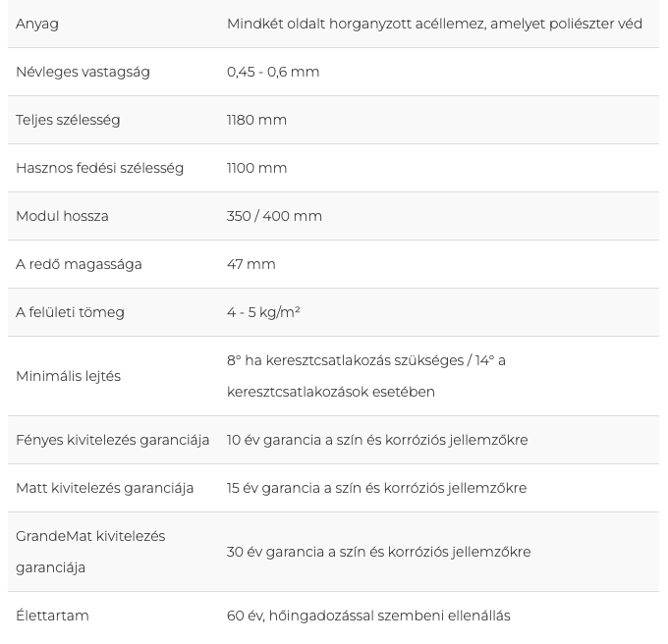Click the Anyag row label
The width and height of the screenshot is (668, 644).
coord(37,24)
